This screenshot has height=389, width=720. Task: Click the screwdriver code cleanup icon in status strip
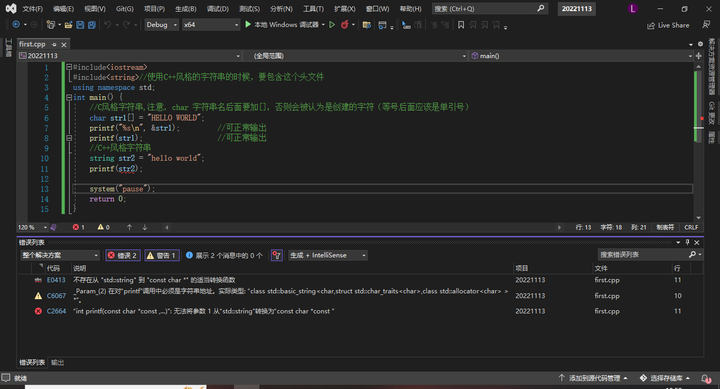54,227
